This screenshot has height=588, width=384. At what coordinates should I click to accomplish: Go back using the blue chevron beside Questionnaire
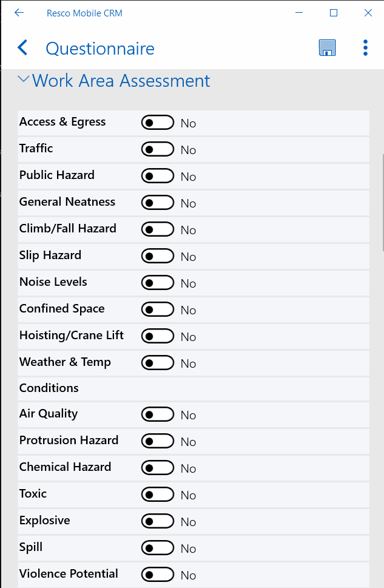pyautogui.click(x=22, y=48)
